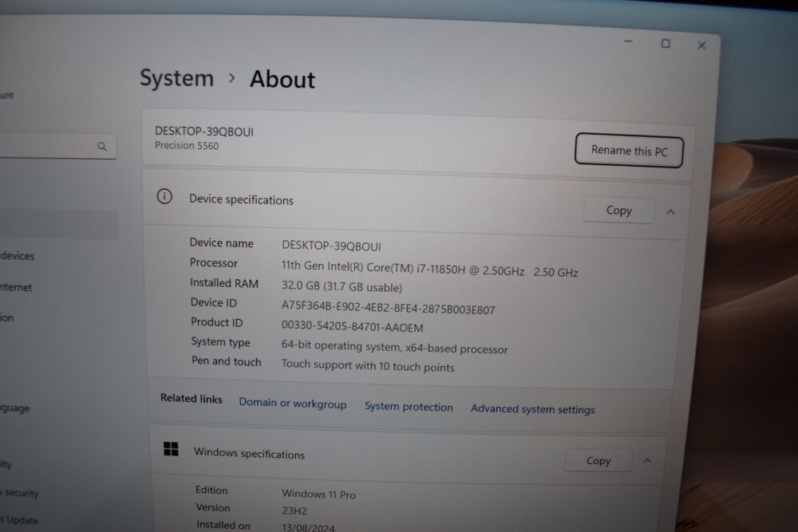Go back to System in breadcrumb
The image size is (798, 532).
pyautogui.click(x=176, y=78)
